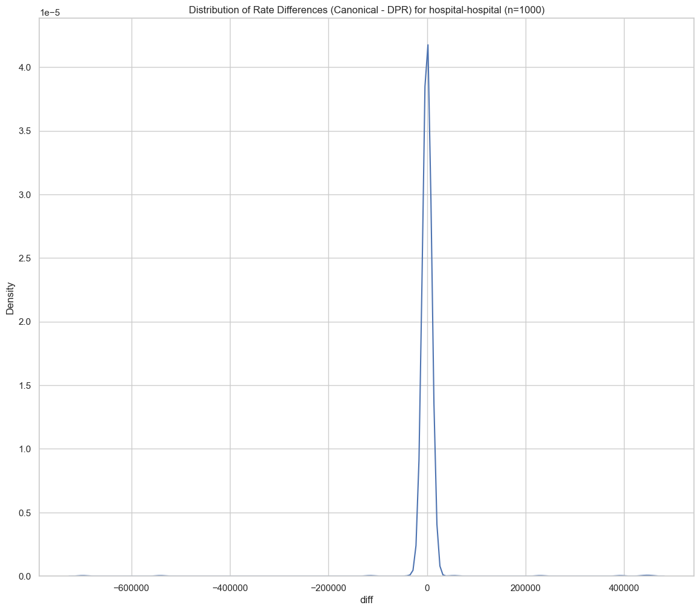Click the 2.5 y-axis tick label

pos(25,258)
